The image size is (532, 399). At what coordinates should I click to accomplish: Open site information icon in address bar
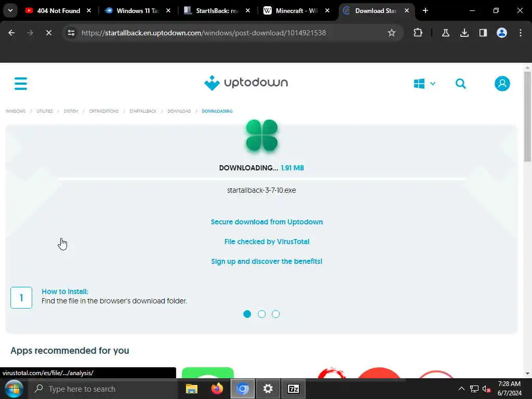pos(71,33)
